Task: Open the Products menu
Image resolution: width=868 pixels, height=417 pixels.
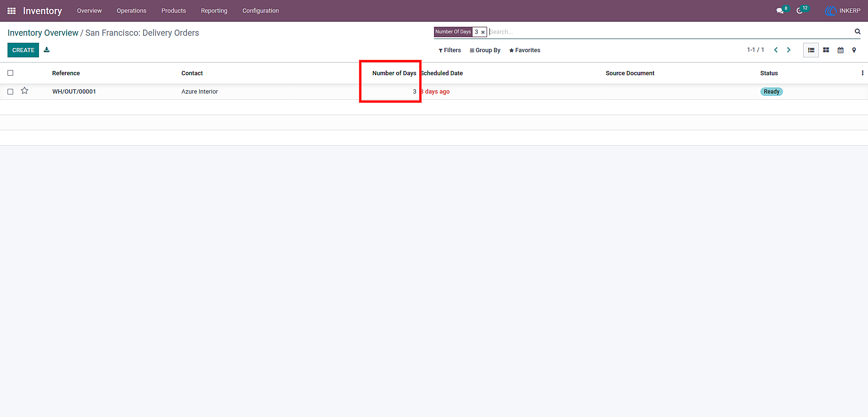Action: pos(174,11)
